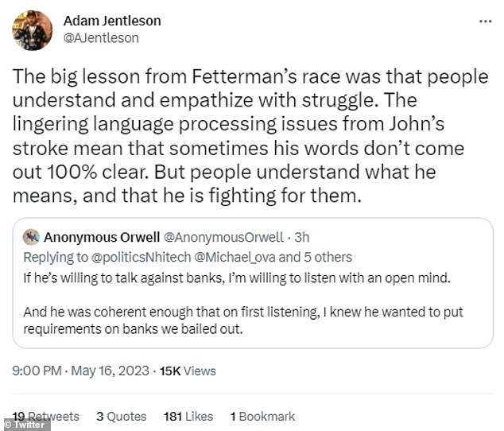Open Adam Jentleson's profile picture

point(33,30)
